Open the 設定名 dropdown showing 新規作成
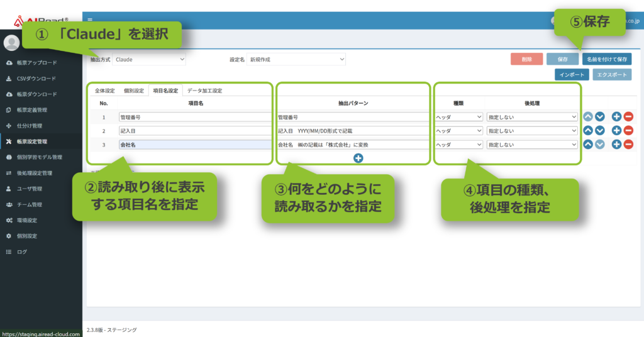Viewport: 644px width, 337px height. click(297, 60)
